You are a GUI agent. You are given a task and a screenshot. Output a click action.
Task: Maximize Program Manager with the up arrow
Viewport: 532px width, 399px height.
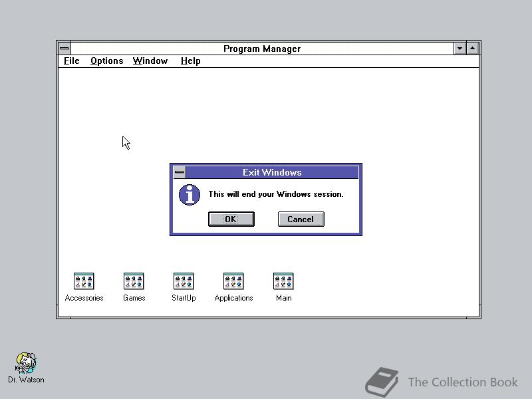coord(473,49)
